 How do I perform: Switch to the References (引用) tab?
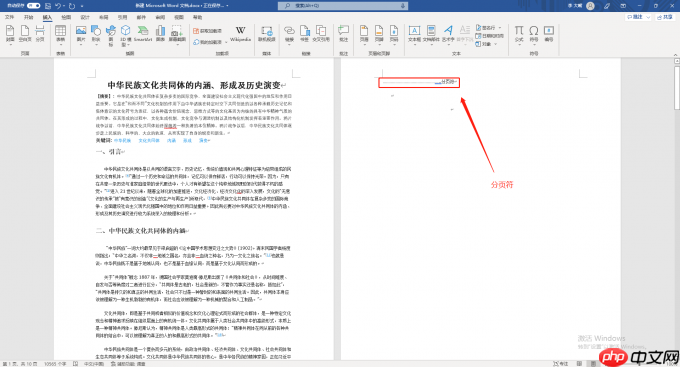click(122, 17)
